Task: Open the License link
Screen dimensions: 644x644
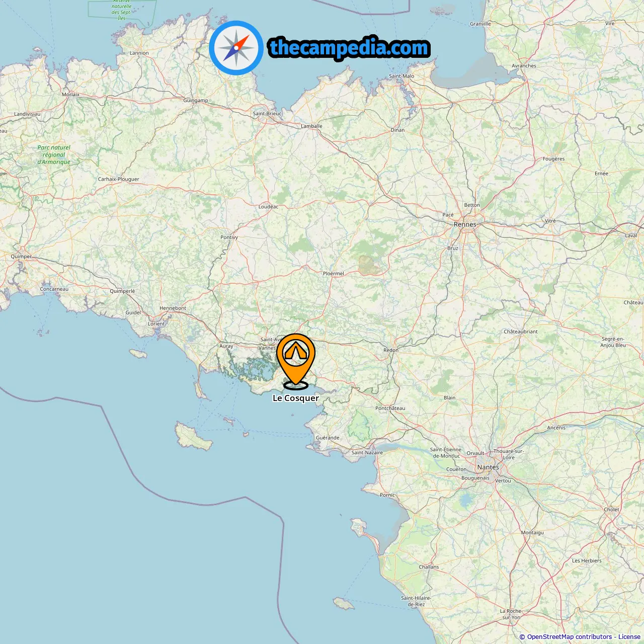Action: pyautogui.click(x=629, y=637)
